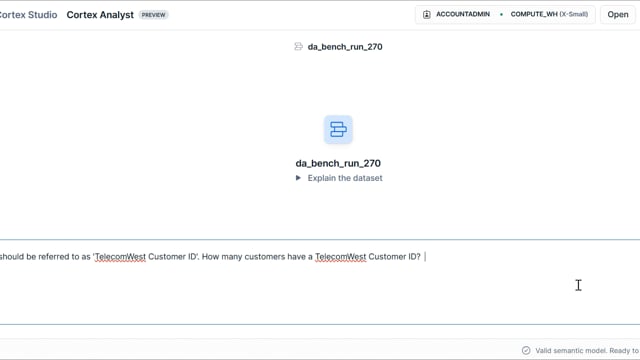Click into the question input field
Screen dimensions: 640x360
pos(320,282)
